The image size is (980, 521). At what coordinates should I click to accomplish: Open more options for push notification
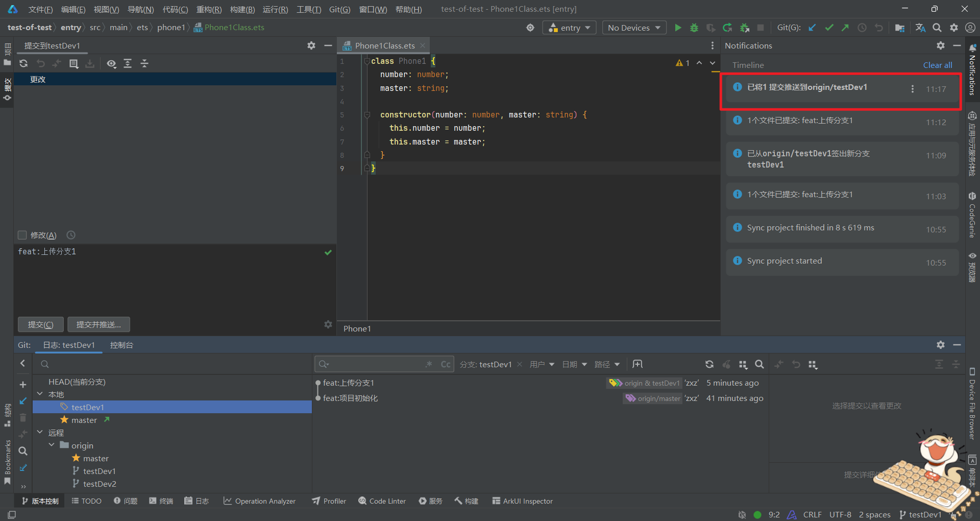point(913,89)
